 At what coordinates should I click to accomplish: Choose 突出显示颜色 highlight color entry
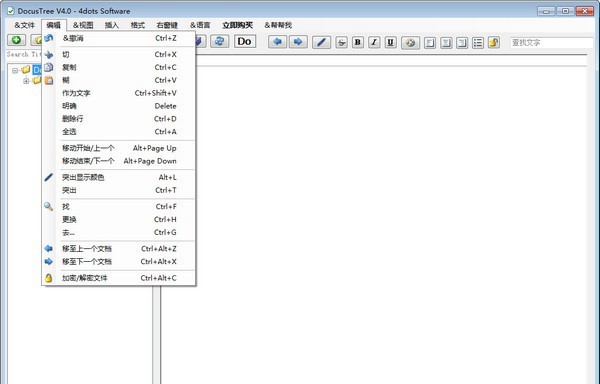click(x=119, y=177)
